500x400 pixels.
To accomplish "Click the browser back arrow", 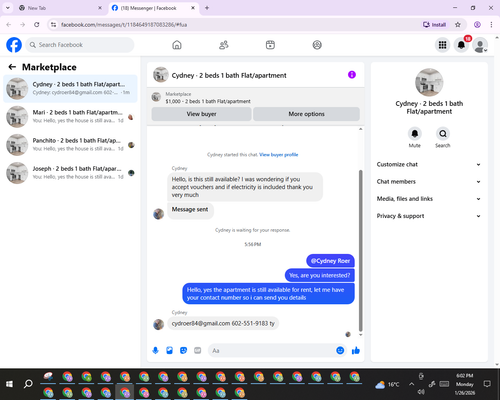I will [9, 25].
